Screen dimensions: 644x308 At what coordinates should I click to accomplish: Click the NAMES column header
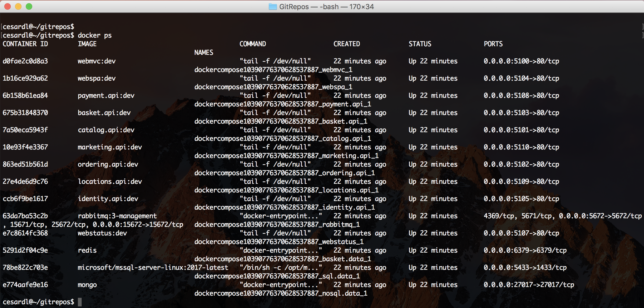[204, 52]
